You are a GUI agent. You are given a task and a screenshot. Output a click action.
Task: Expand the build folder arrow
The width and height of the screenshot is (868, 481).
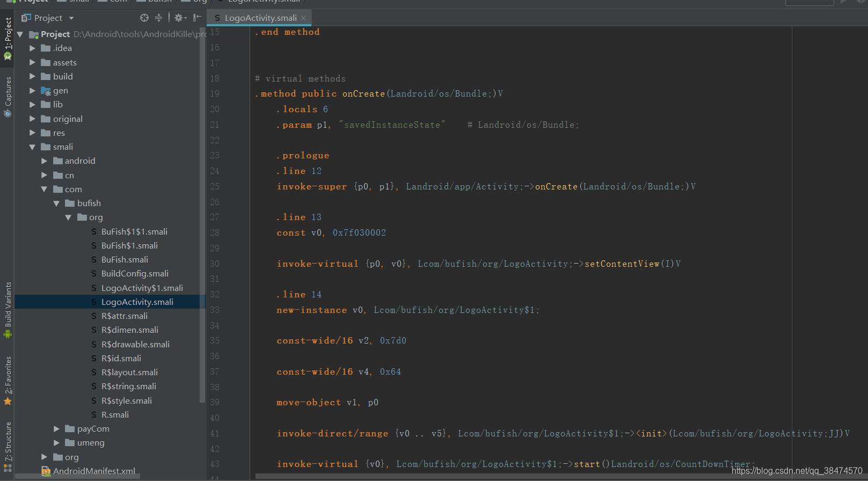coord(32,76)
